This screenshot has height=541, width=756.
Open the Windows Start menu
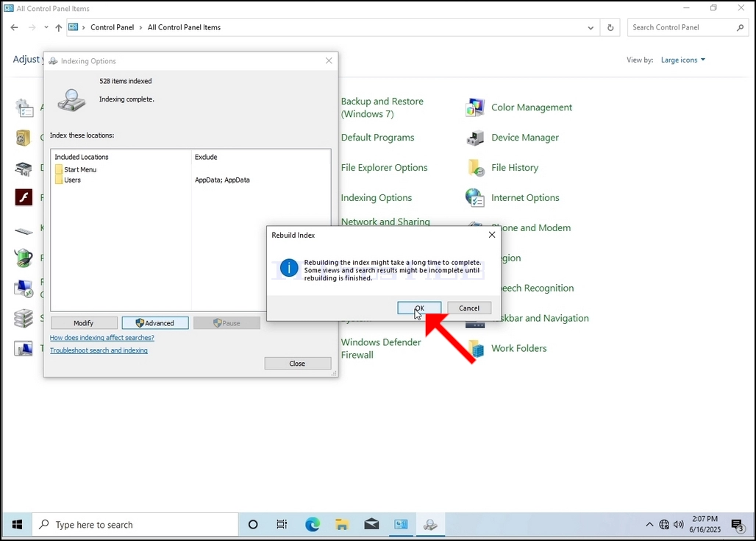17,525
